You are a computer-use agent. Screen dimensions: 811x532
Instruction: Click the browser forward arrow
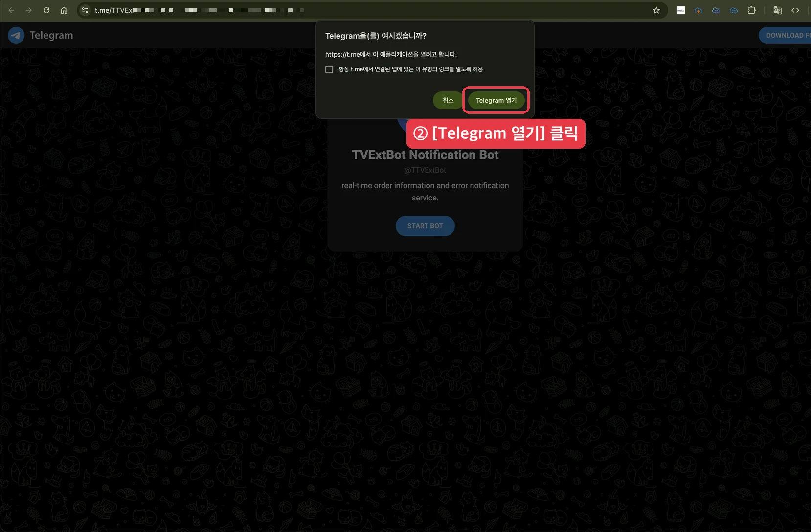29,10
